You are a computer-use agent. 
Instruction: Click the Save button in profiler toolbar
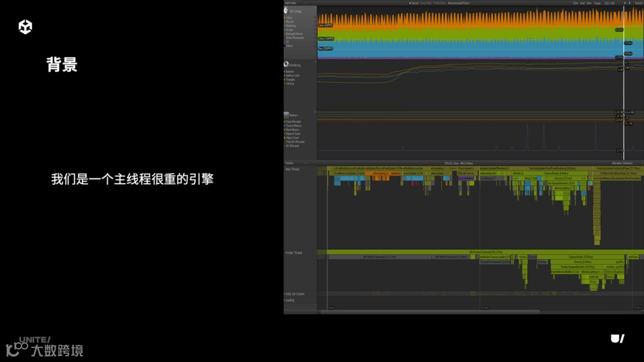point(589,3)
